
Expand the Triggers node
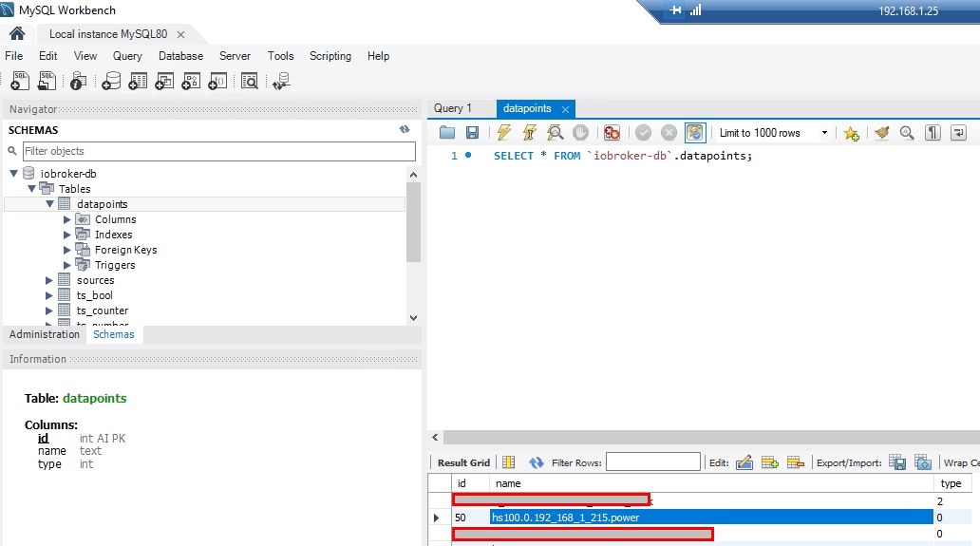point(66,265)
